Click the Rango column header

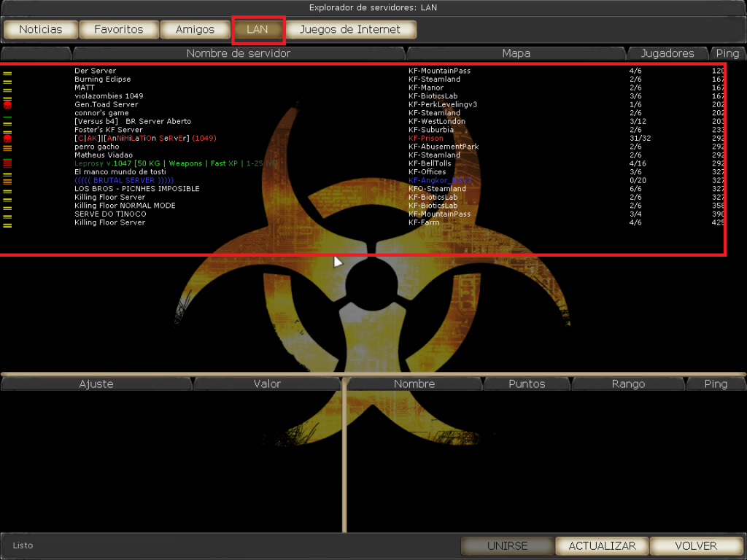[x=628, y=384]
